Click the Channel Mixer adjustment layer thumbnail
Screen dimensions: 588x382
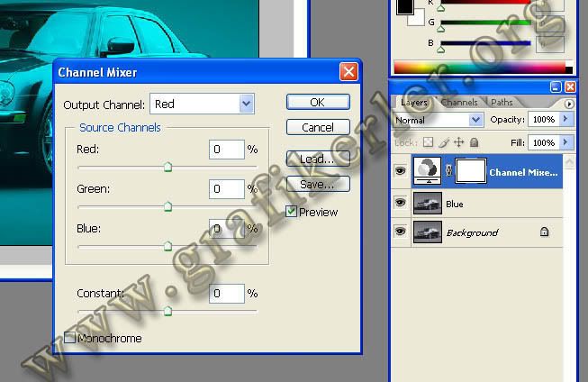(428, 170)
